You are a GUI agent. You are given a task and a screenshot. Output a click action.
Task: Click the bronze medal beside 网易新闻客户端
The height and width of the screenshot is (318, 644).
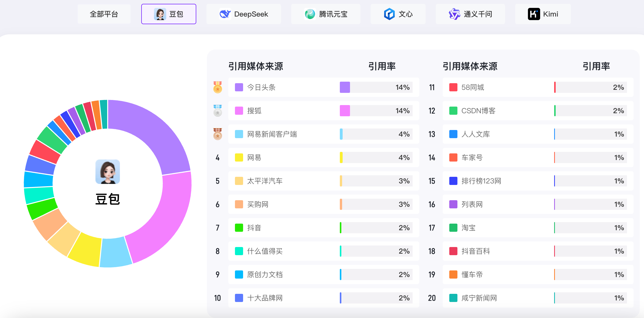click(218, 134)
